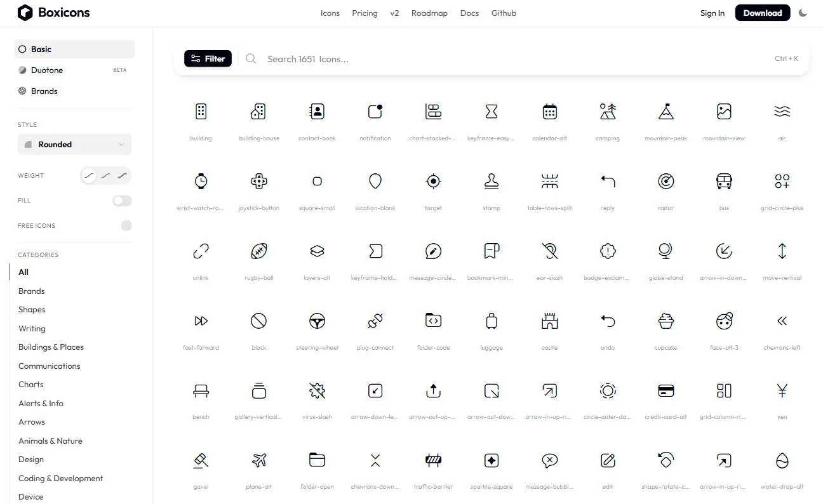Screen dimensions: 823x504
Task: Enable the Free Icons toggle
Action: (x=126, y=225)
